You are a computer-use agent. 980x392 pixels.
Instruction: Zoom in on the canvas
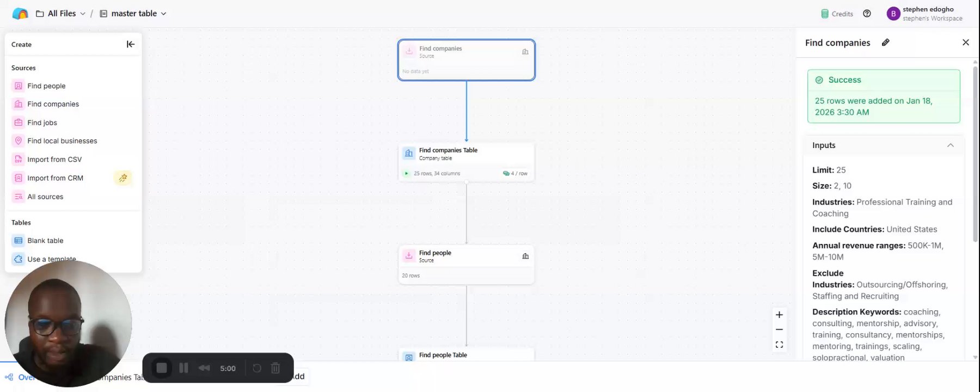coord(779,315)
